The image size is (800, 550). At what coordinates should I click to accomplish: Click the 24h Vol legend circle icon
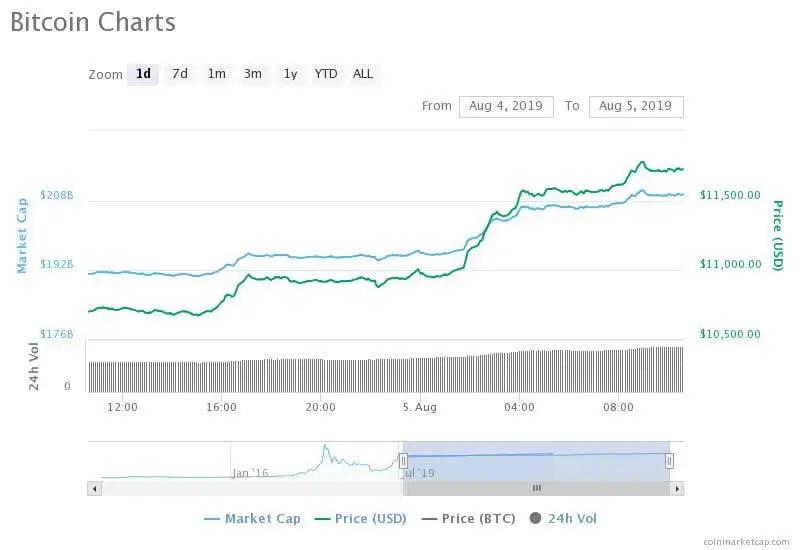point(535,518)
